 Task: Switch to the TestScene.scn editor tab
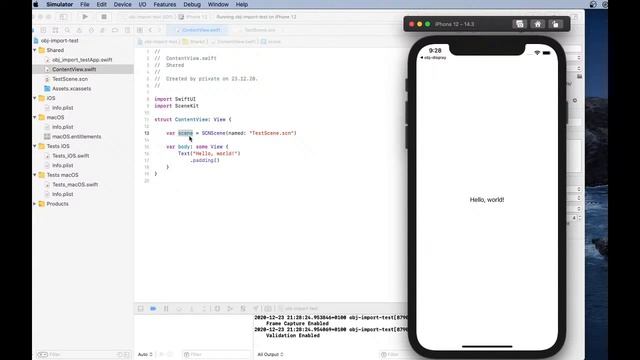point(260,30)
